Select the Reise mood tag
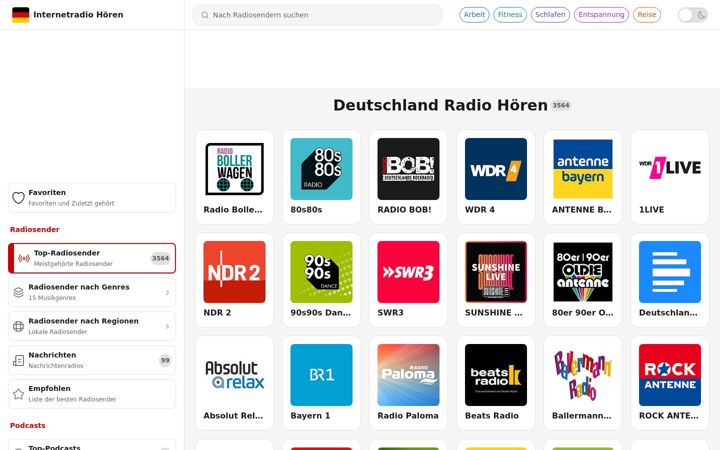This screenshot has height=450, width=720. (x=647, y=15)
